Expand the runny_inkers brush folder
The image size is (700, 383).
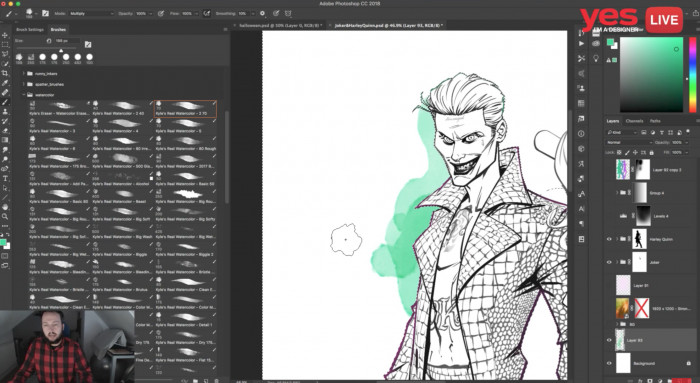[x=24, y=74]
